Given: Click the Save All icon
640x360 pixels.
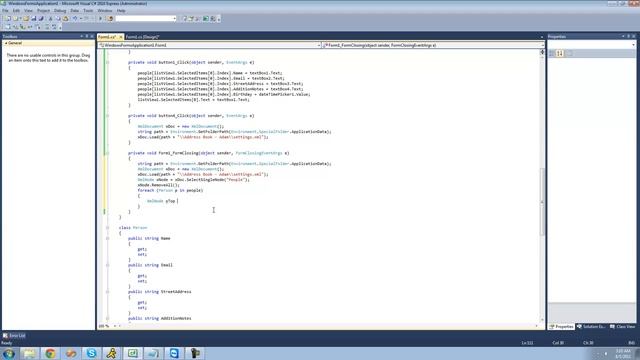Looking at the screenshot, I should click(x=41, y=18).
